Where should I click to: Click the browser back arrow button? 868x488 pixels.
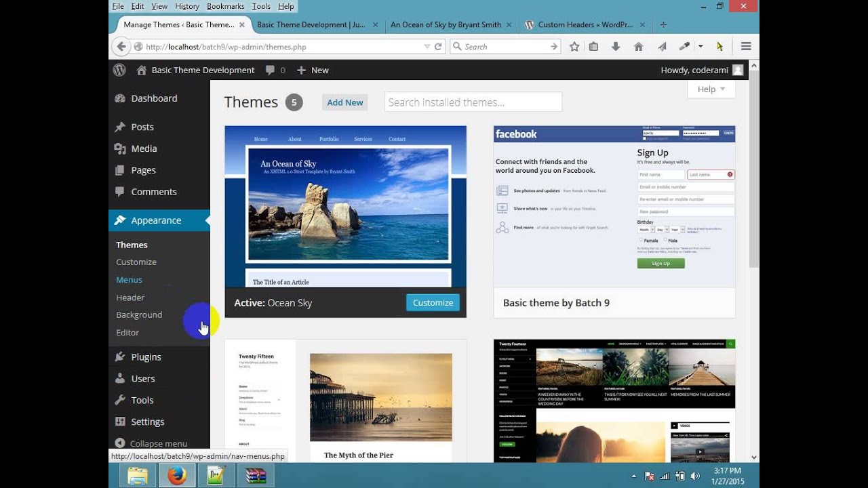121,47
